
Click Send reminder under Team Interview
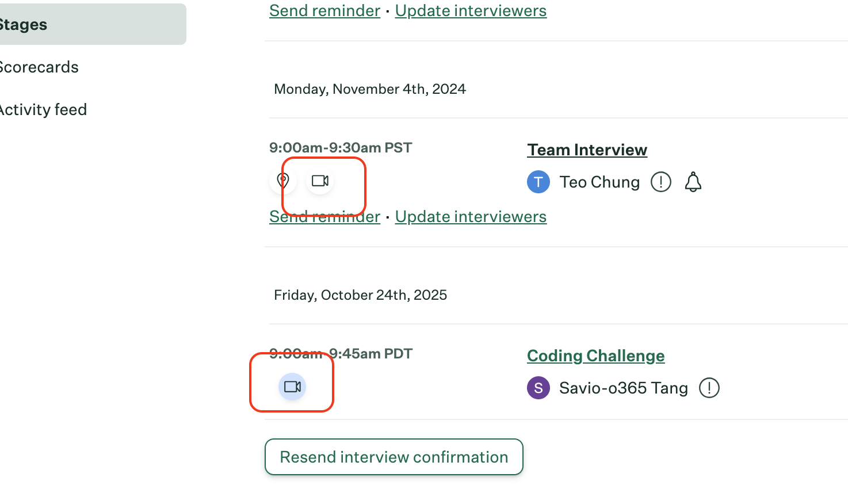coord(324,217)
